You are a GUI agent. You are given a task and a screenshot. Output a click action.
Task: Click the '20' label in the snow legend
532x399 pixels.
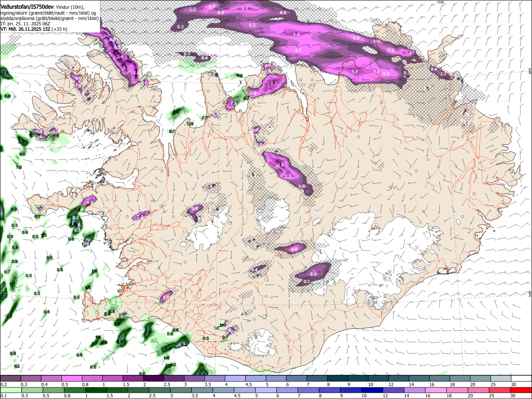473,384
